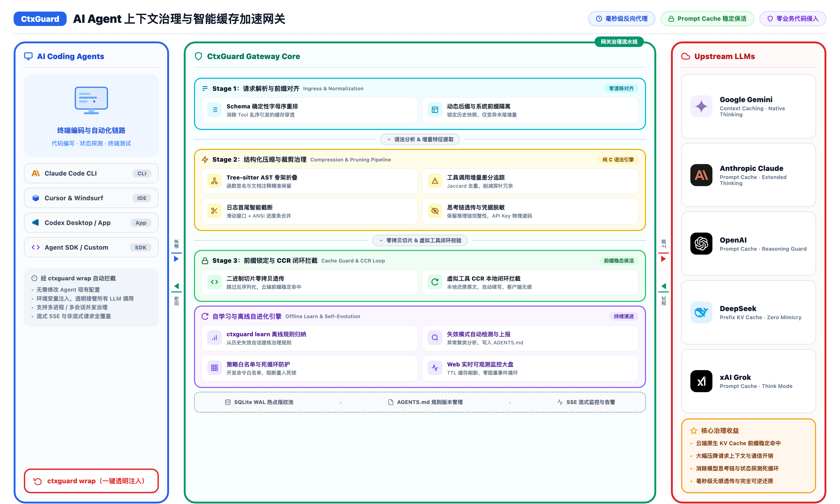Click the blue cube icon for Cursor & Windsurf
This screenshot has height=504, width=840.
click(36, 198)
